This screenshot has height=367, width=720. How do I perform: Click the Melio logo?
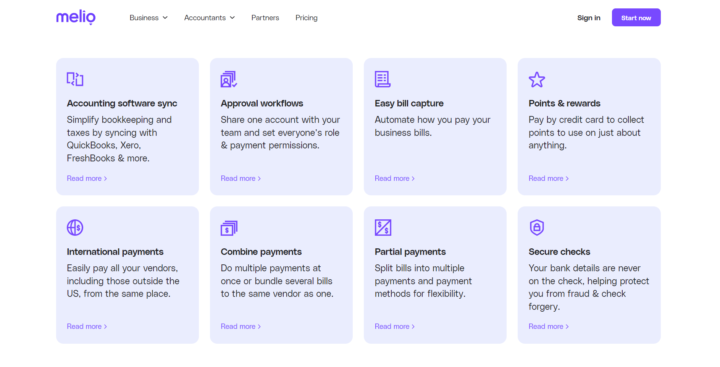pyautogui.click(x=76, y=17)
